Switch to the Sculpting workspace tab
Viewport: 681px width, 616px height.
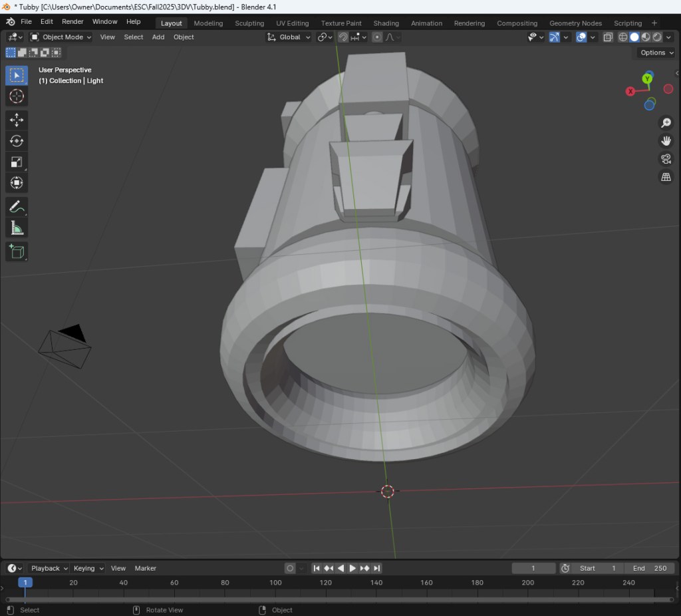coord(249,23)
